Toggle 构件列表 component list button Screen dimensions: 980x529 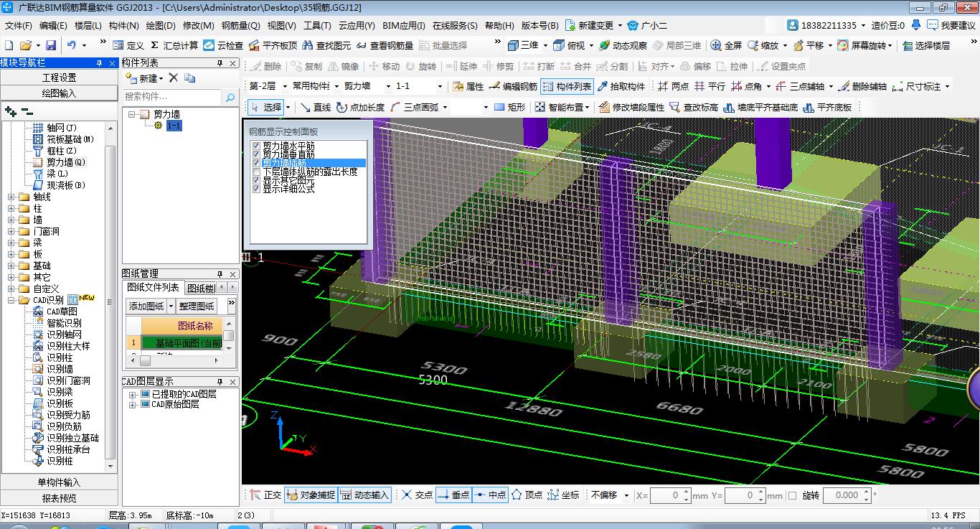point(567,86)
